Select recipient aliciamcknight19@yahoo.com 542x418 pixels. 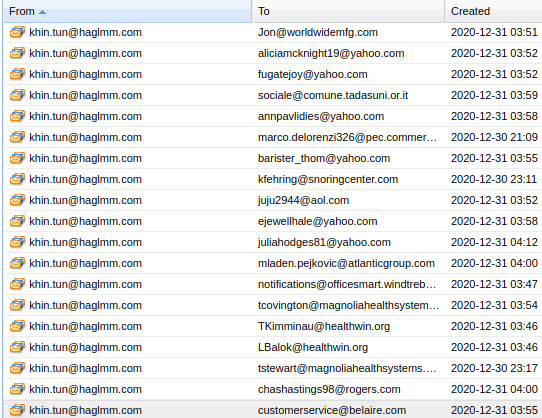point(331,53)
